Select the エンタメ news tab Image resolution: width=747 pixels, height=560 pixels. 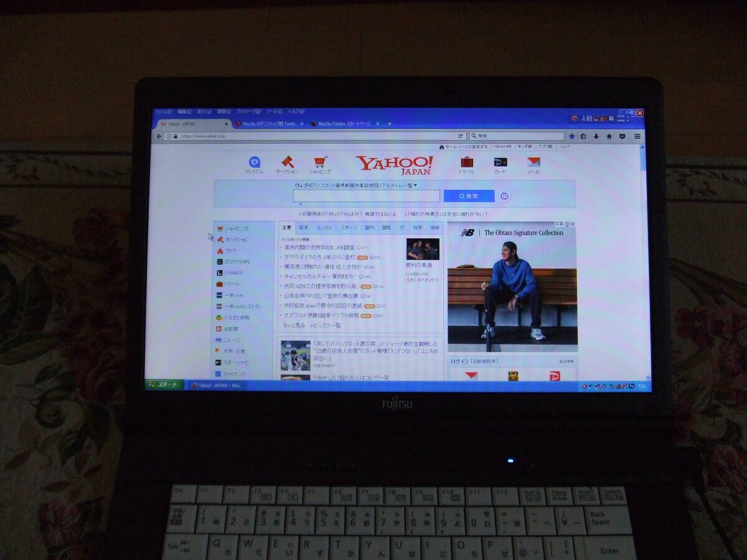(x=324, y=228)
